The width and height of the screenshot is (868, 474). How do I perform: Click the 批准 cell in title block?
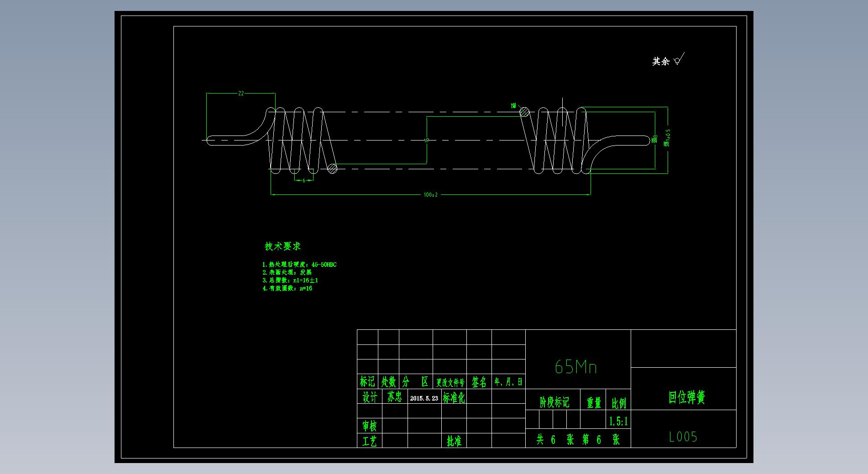tap(454, 441)
